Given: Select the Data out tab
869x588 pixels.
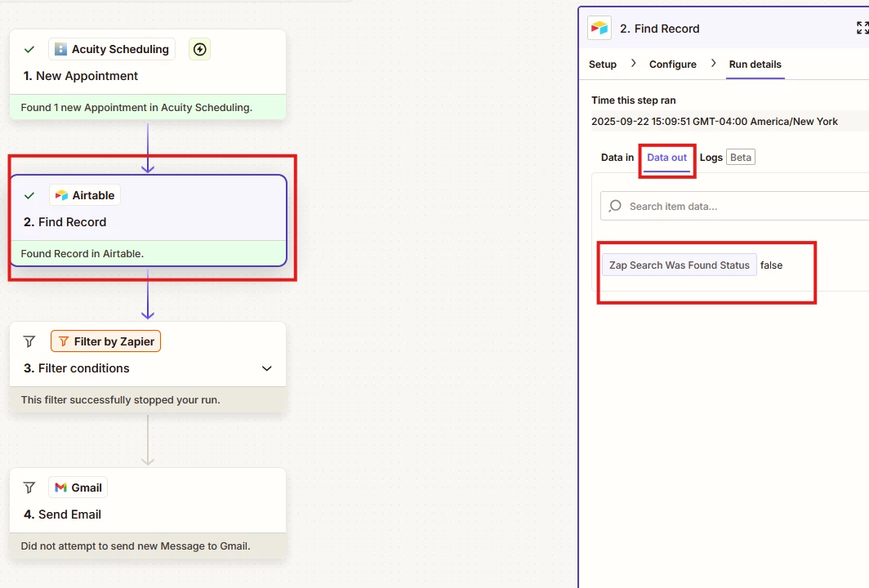Looking at the screenshot, I should pyautogui.click(x=666, y=158).
